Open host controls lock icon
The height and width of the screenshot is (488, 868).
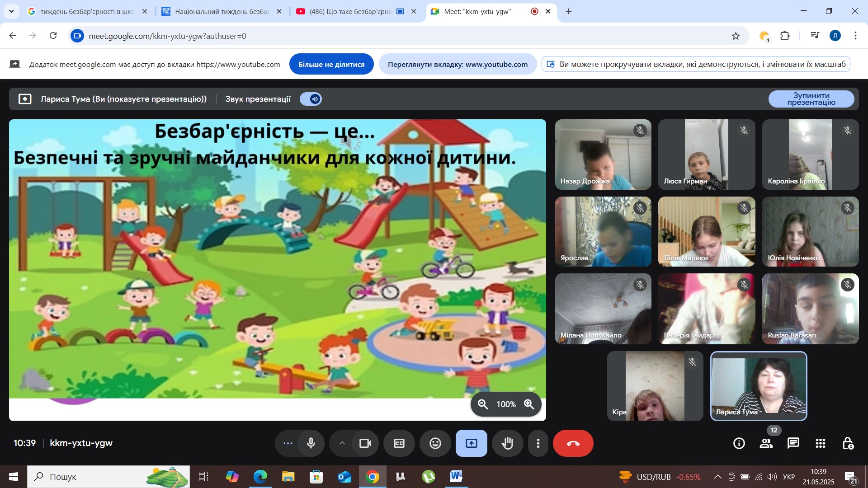click(x=848, y=443)
